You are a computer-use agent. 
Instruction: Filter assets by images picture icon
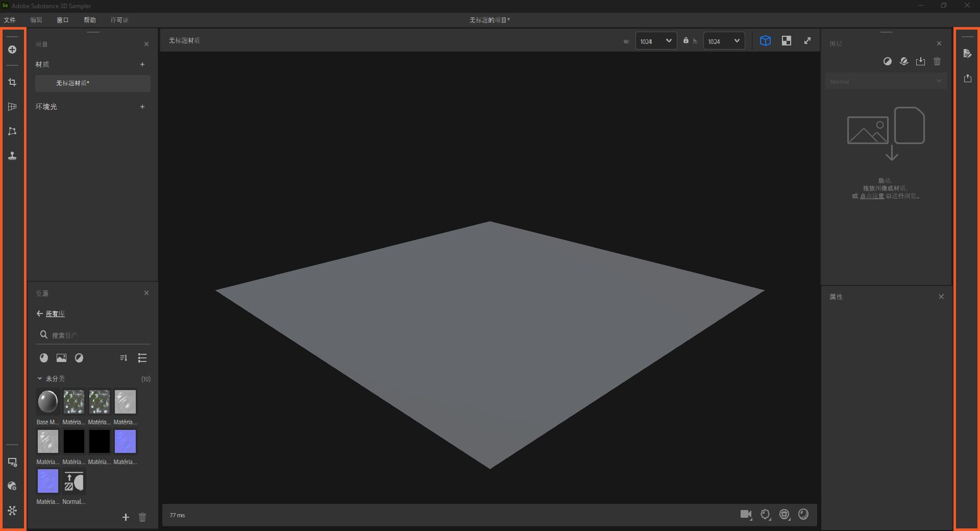click(x=61, y=358)
